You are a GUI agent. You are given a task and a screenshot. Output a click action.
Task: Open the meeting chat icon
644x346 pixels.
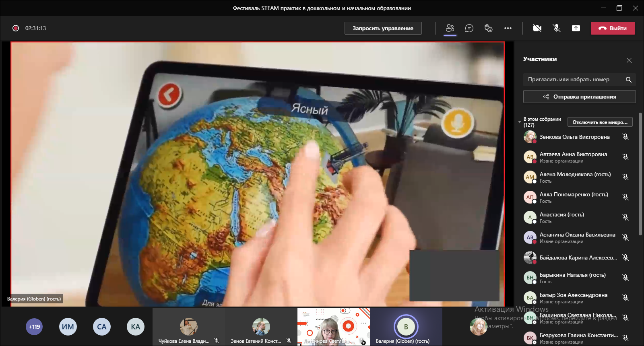[x=469, y=28]
